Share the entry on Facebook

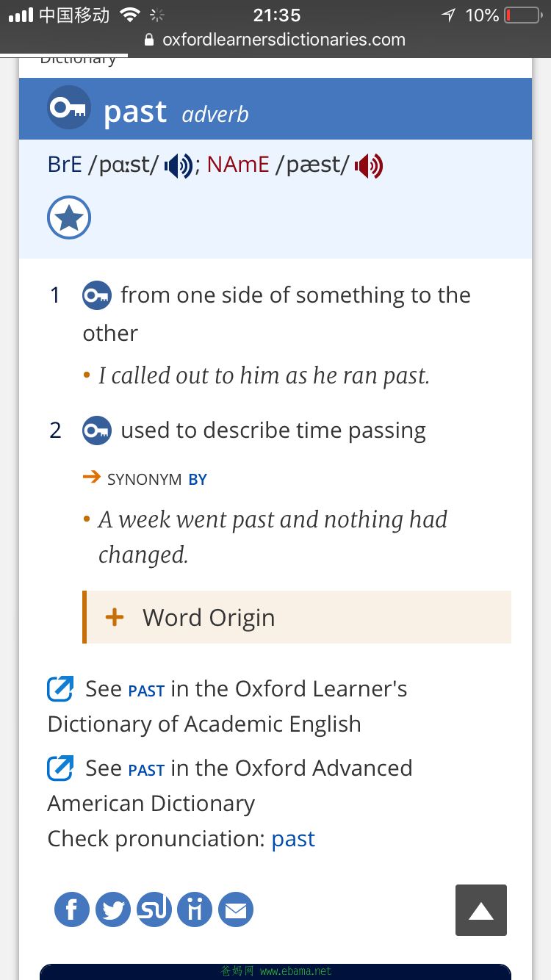(72, 909)
